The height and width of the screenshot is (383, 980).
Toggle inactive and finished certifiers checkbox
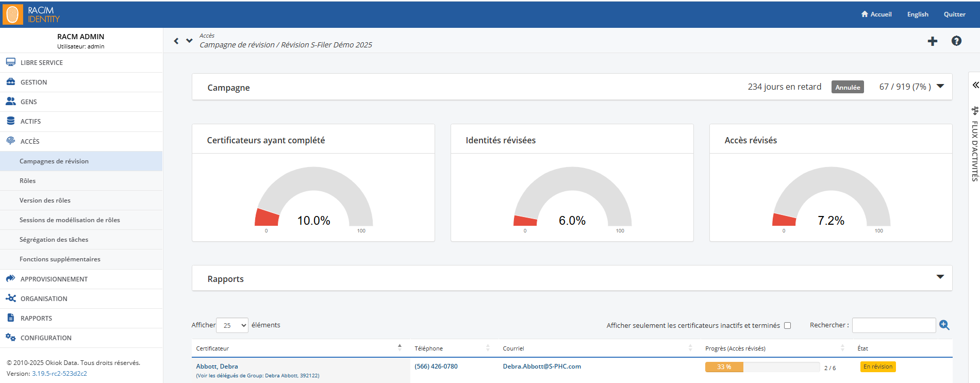click(787, 326)
